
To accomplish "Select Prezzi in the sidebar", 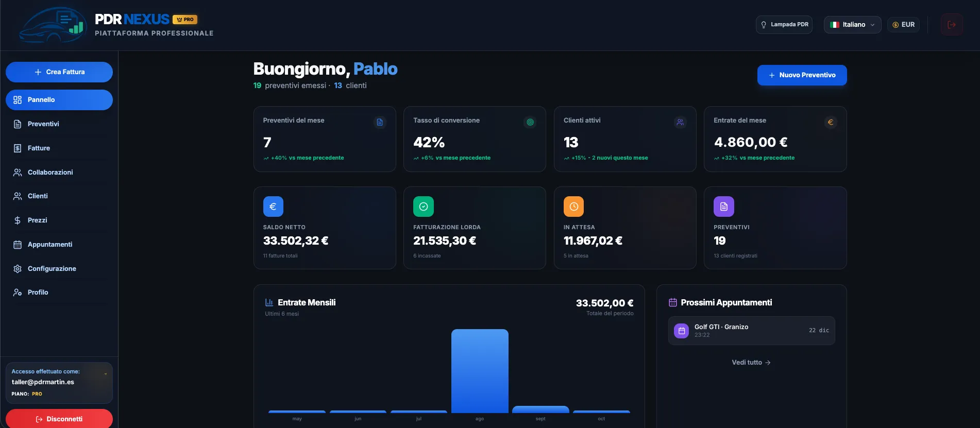I will [x=59, y=220].
